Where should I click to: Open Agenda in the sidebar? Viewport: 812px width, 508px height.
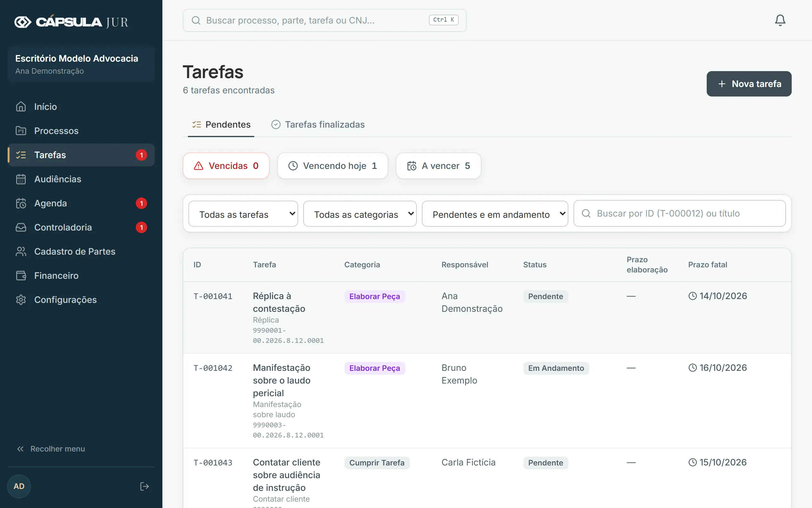tap(81, 203)
